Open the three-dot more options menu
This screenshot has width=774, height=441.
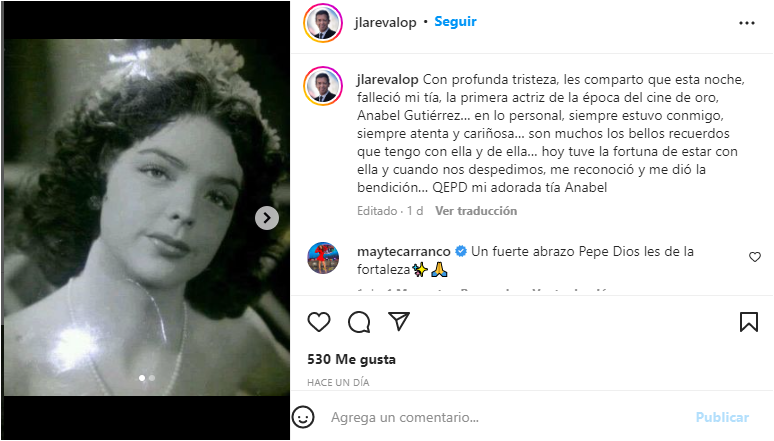point(747,23)
